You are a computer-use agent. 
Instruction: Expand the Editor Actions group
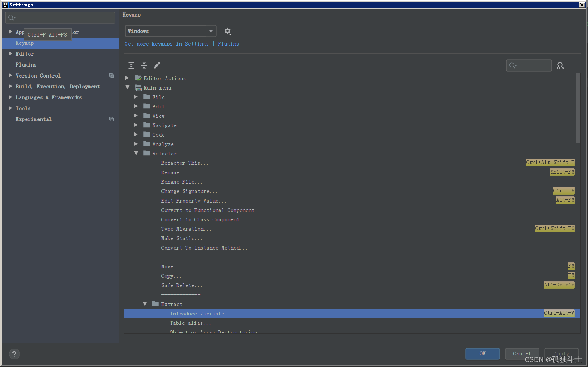[x=127, y=78]
